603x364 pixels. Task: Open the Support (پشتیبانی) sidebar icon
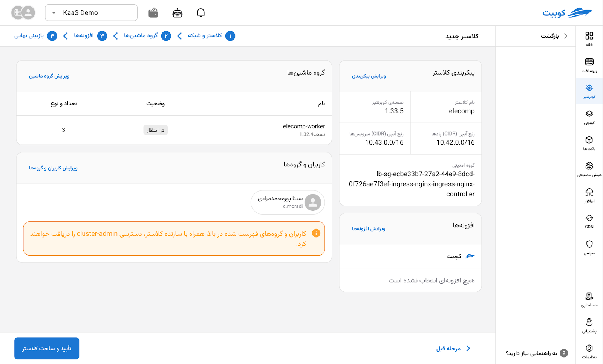[x=589, y=325]
